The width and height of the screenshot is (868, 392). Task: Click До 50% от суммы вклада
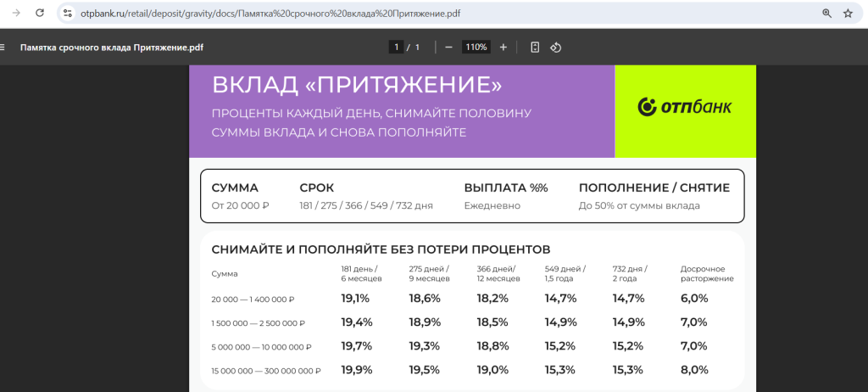coord(639,205)
